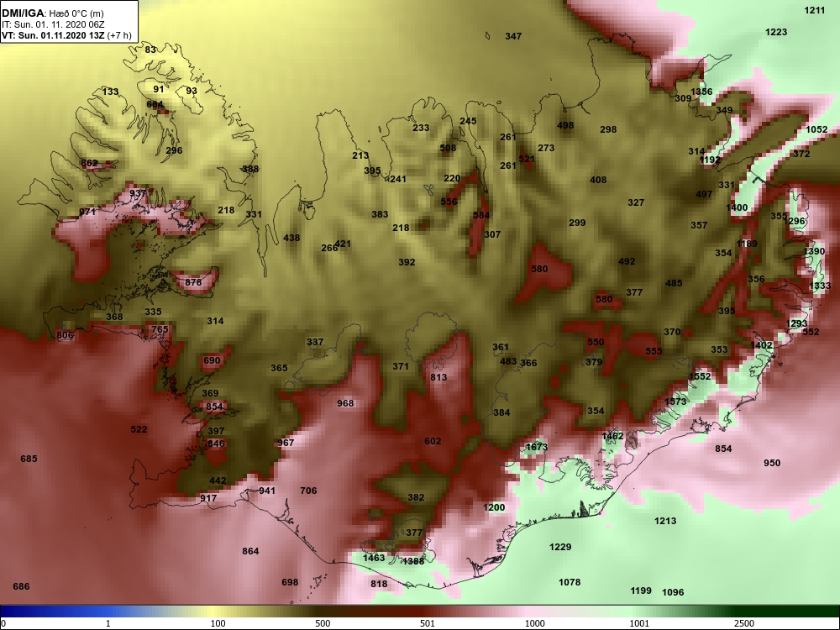
Task: Select the map value 521
Action: [527, 159]
